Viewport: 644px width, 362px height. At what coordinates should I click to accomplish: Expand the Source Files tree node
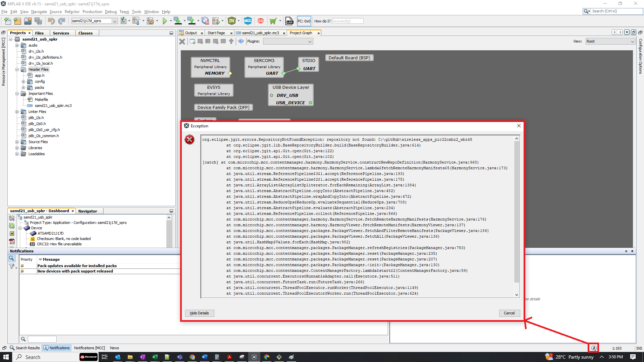[x=17, y=142]
